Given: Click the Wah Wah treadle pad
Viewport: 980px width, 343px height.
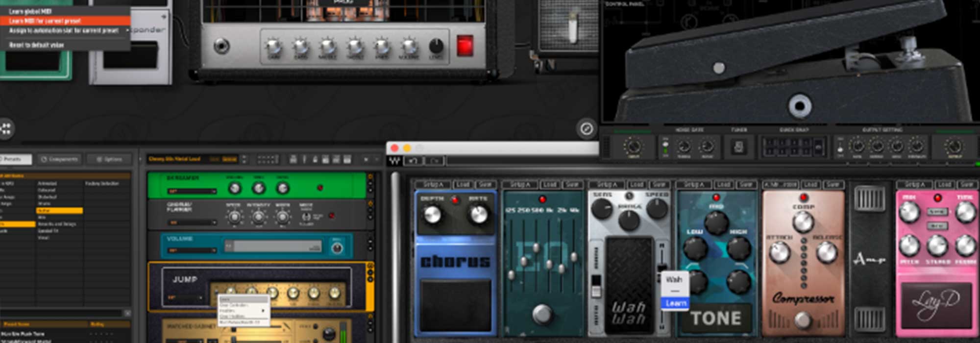Looking at the screenshot, I should coord(629,286).
